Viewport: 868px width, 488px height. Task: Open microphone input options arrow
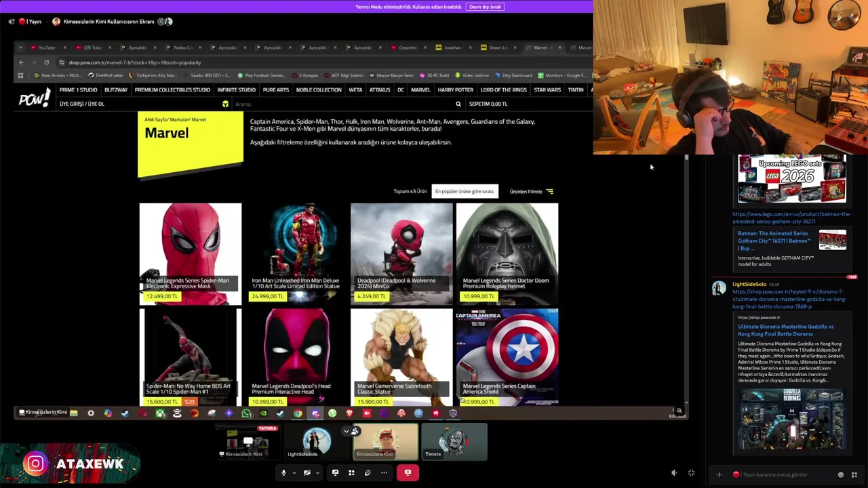pos(294,473)
